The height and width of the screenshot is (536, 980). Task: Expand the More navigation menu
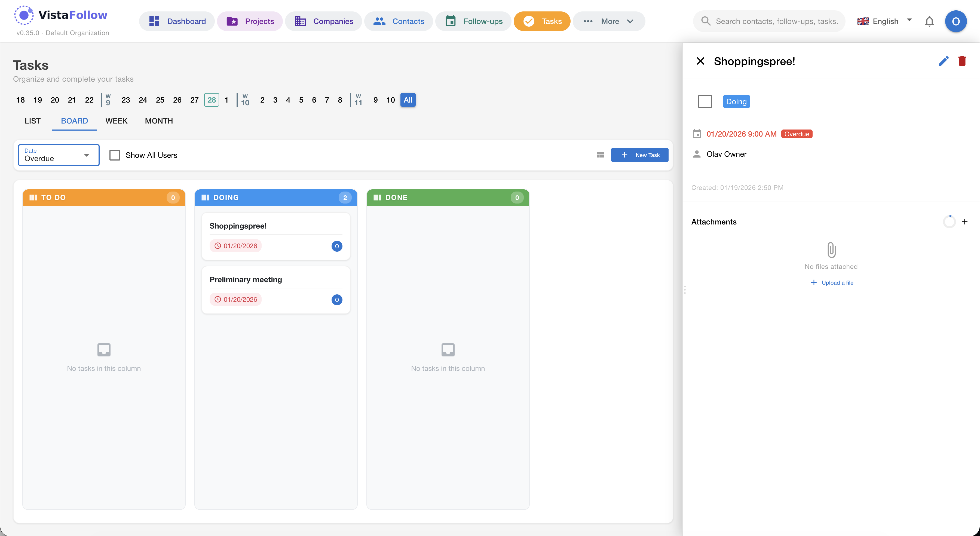609,21
